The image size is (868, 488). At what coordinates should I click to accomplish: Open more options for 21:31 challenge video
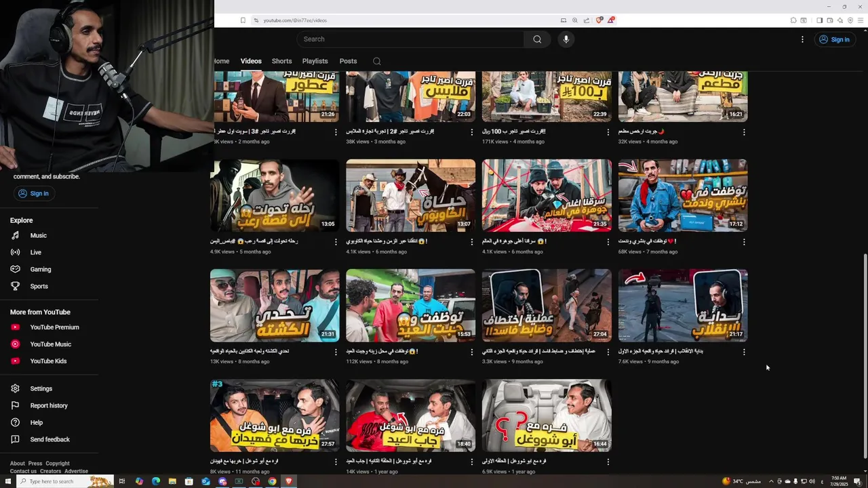(336, 352)
